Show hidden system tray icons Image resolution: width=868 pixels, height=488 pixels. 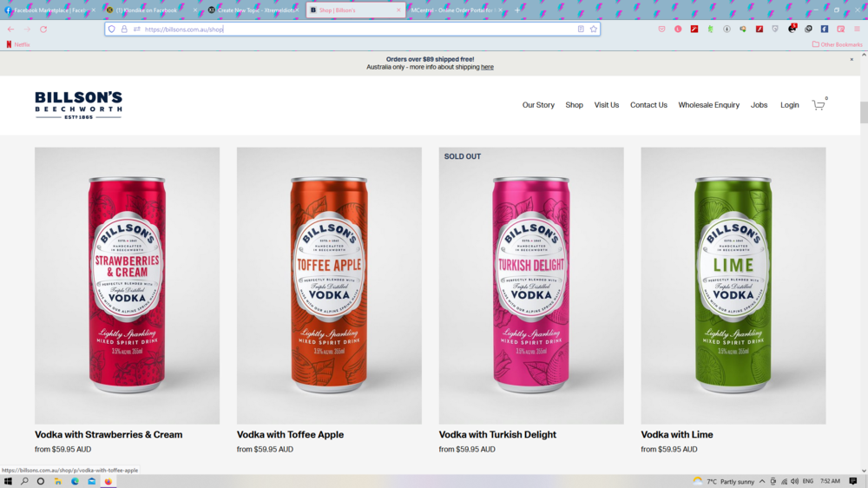pyautogui.click(x=762, y=481)
